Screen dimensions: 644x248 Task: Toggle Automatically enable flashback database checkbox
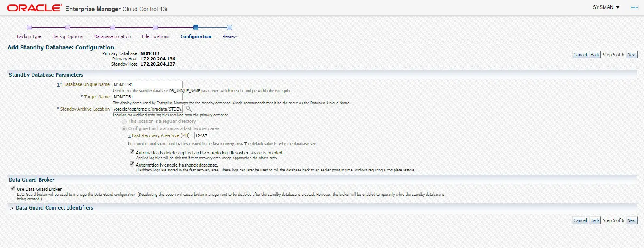pyautogui.click(x=132, y=164)
